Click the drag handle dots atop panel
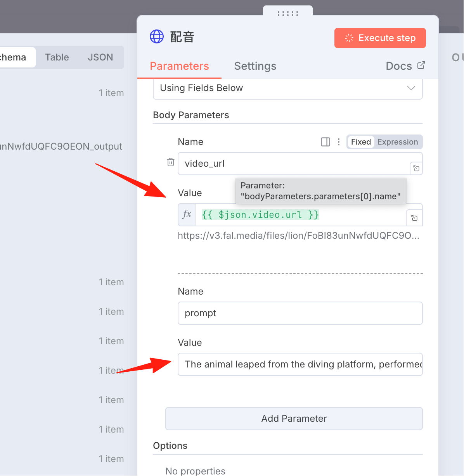This screenshot has height=476, width=464. pyautogui.click(x=288, y=14)
